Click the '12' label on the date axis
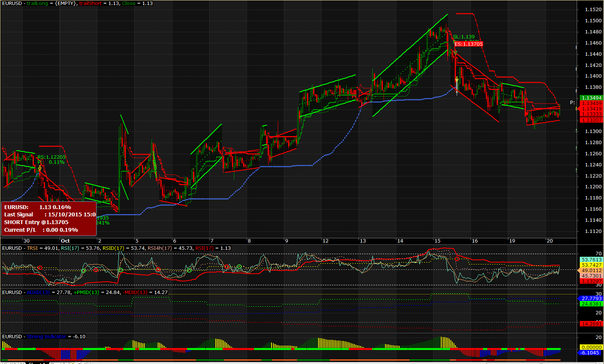 (325, 241)
